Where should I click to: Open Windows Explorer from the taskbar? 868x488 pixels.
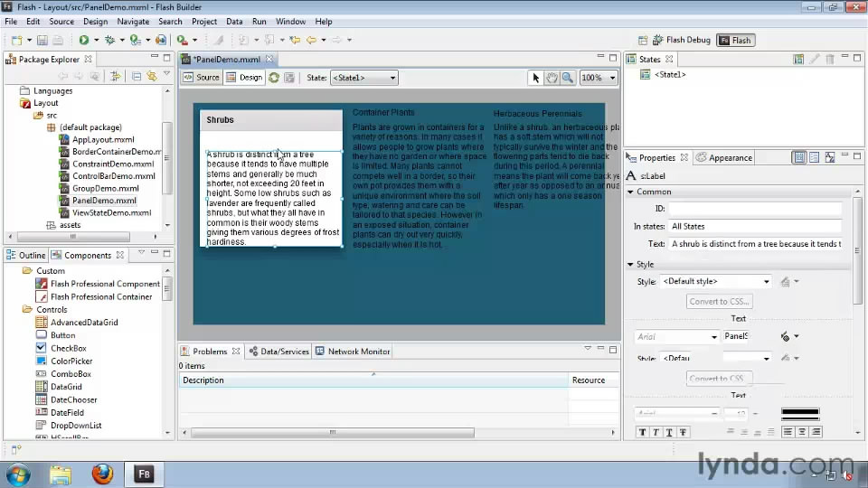pyautogui.click(x=61, y=474)
